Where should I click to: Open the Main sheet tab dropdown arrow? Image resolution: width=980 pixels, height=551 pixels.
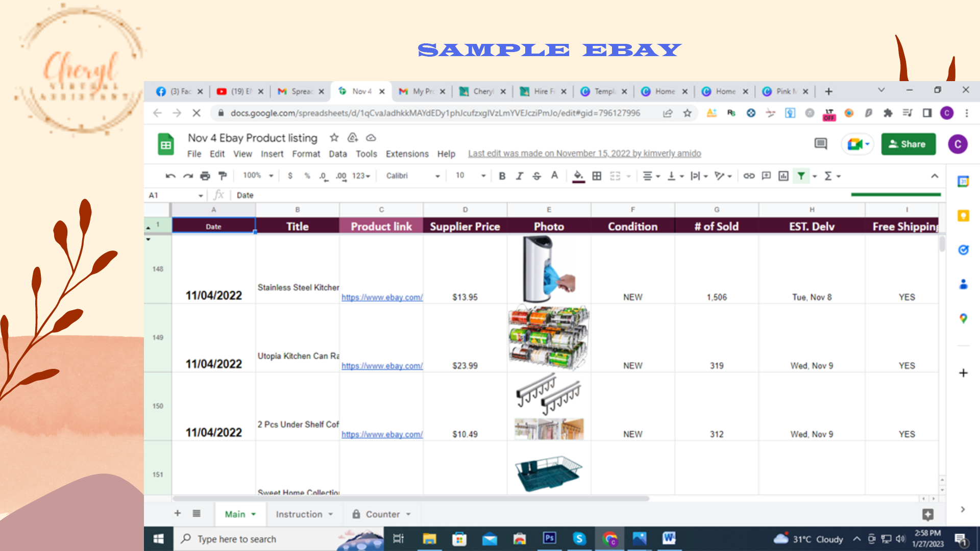[x=254, y=514]
